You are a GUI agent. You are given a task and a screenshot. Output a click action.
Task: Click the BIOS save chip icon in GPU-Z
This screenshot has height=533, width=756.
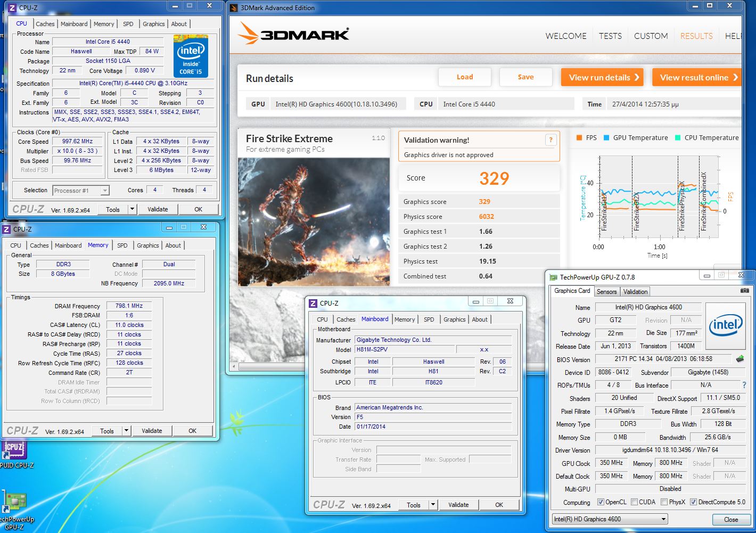click(740, 359)
